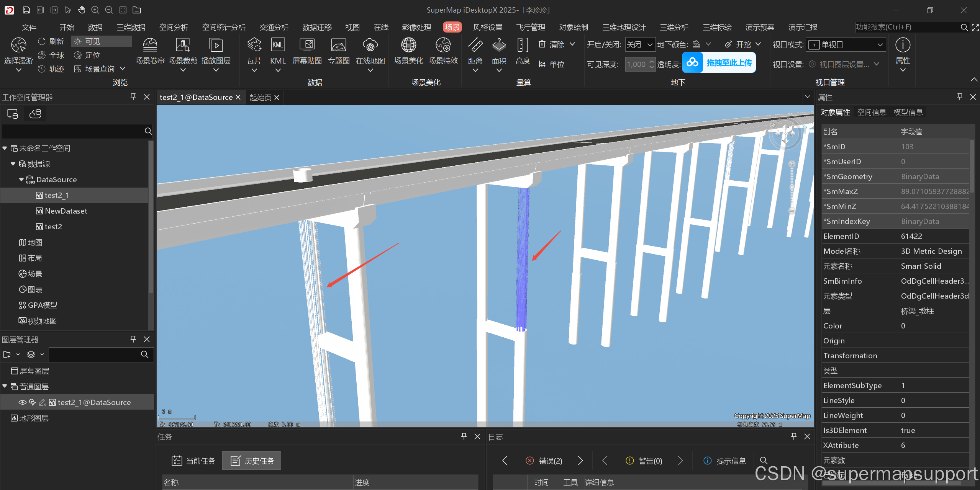Click the open folder icon in title bar
The height and width of the screenshot is (490, 980).
pyautogui.click(x=137, y=10)
